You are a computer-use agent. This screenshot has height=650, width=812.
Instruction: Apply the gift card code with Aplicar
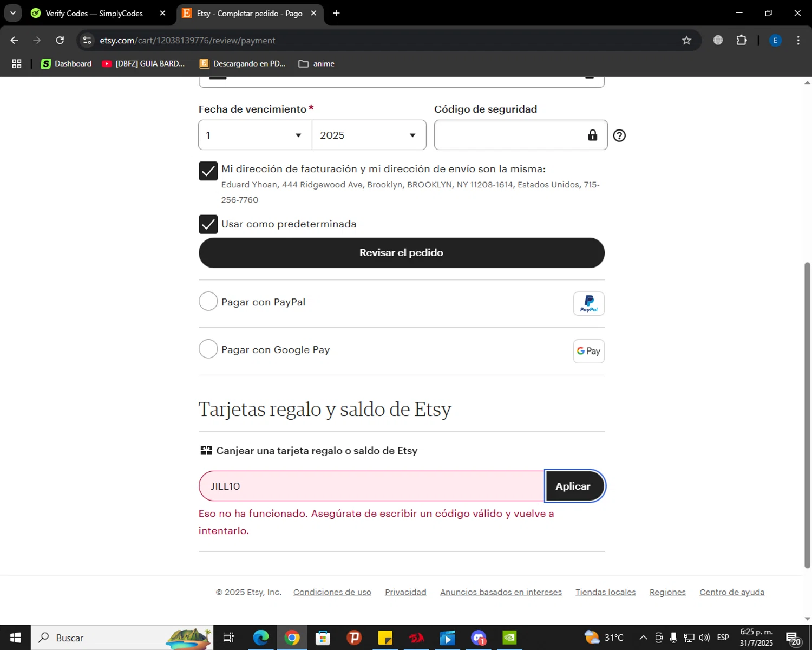pyautogui.click(x=574, y=486)
